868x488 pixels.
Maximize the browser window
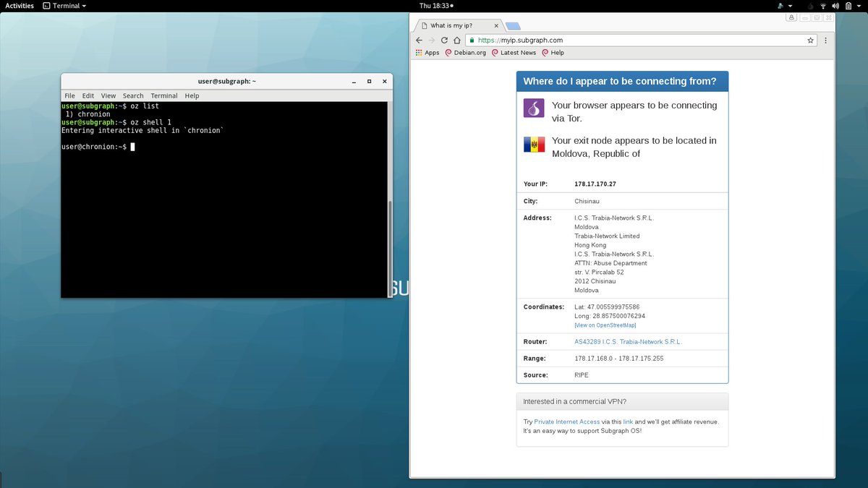click(x=816, y=17)
